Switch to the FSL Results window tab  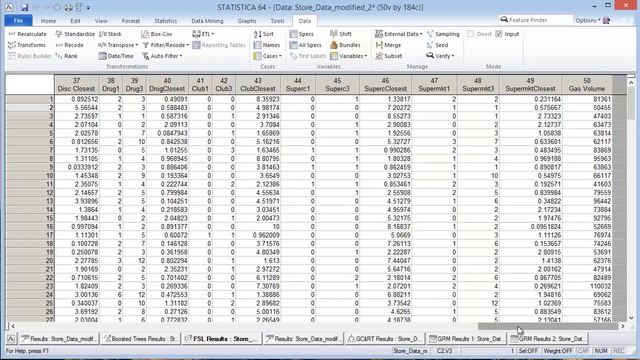tap(222, 338)
